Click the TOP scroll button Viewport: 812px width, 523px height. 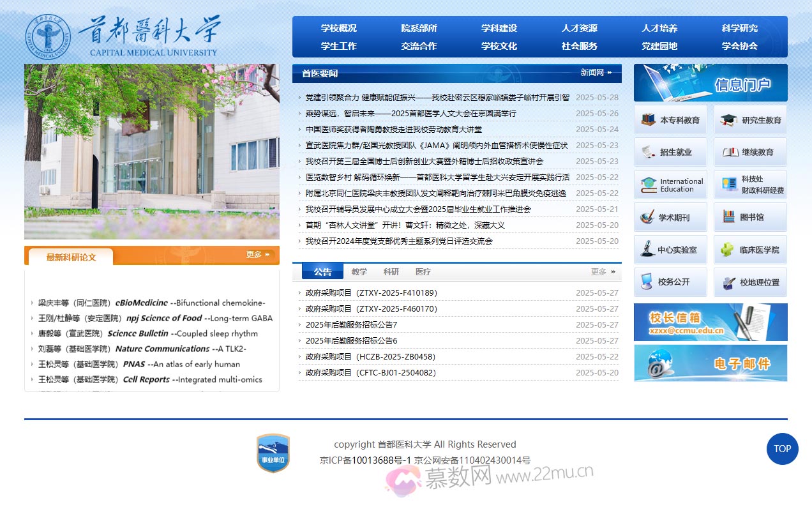pos(782,449)
